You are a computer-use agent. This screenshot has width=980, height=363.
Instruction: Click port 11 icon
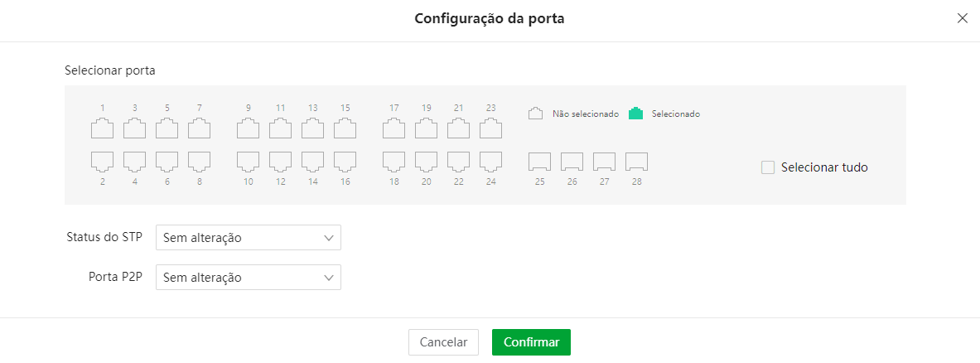280,128
